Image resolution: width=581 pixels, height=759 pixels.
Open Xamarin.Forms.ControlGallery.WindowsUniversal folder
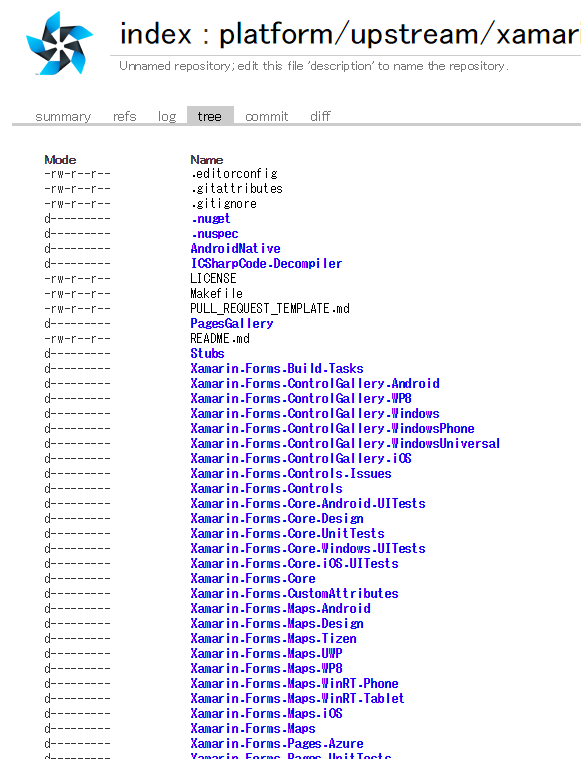345,443
